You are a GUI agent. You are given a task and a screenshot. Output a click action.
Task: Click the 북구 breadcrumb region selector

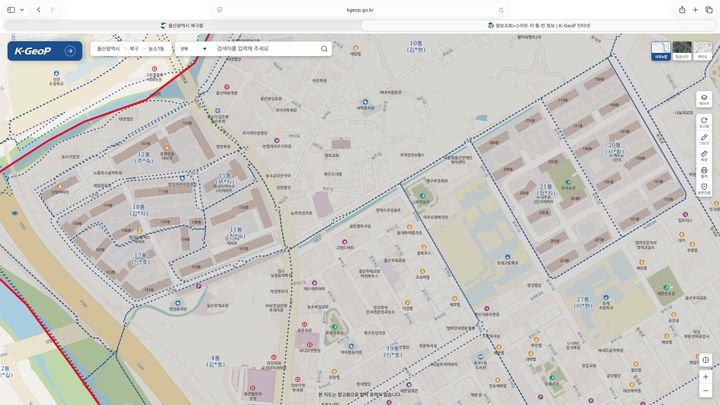click(134, 49)
